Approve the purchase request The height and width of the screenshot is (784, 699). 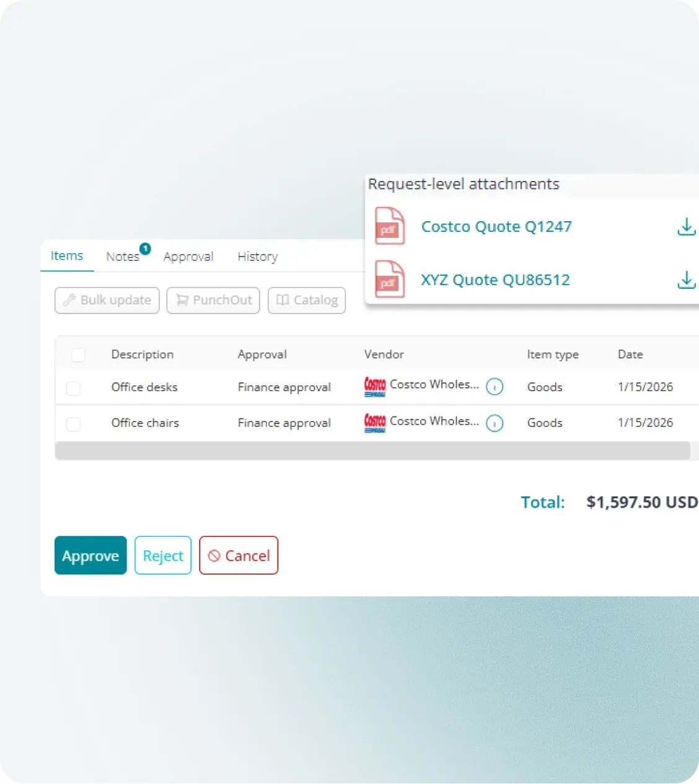coord(90,555)
